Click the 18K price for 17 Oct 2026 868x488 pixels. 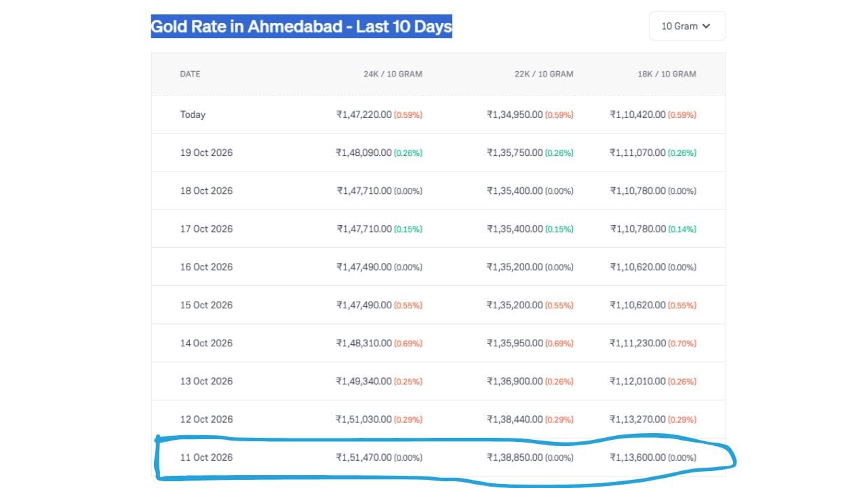(x=637, y=228)
